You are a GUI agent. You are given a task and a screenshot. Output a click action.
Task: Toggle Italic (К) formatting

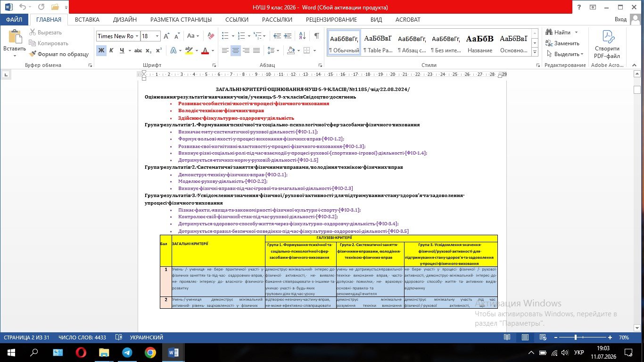[x=112, y=50]
